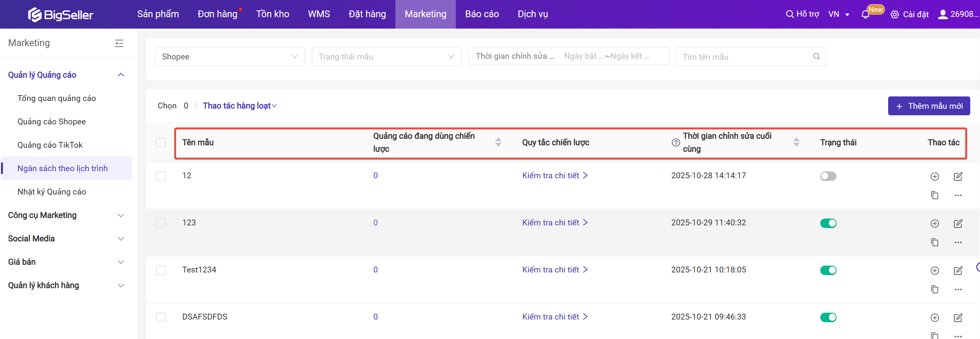
Task: Tick the checkbox for Test1234 row
Action: pos(161,270)
